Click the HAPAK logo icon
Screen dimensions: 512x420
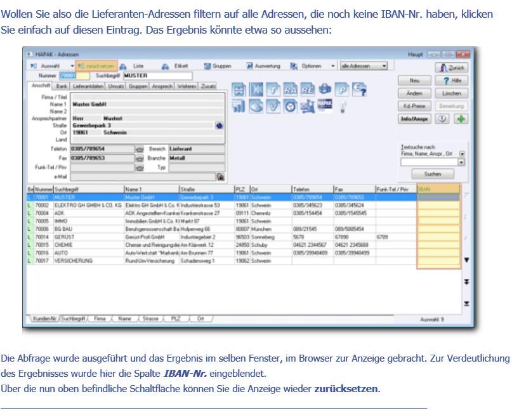324,105
